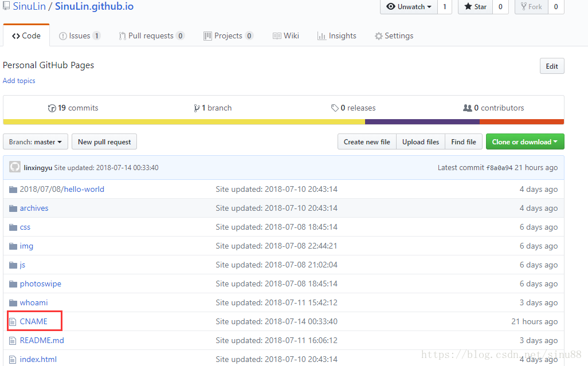This screenshot has width=588, height=366.
Task: Open the img folder
Action: pos(26,246)
